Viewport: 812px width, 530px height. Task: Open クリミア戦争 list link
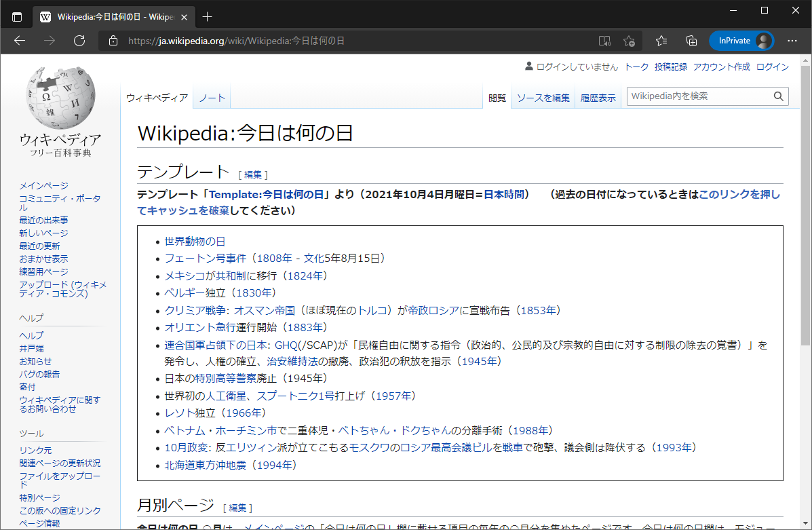195,310
